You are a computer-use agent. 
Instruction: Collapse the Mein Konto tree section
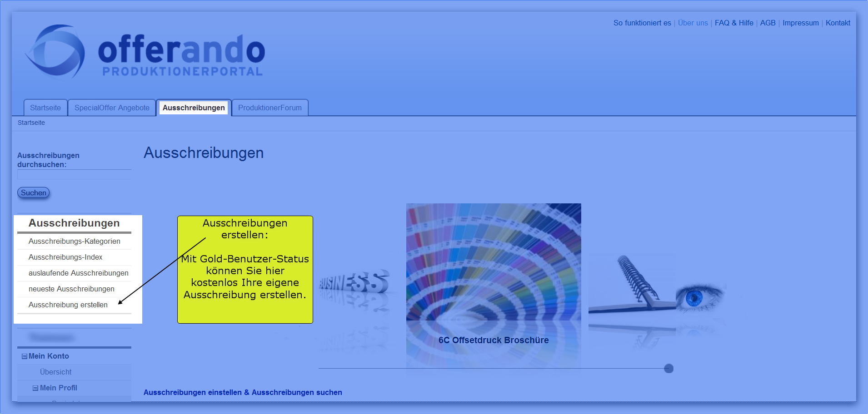pyautogui.click(x=25, y=356)
